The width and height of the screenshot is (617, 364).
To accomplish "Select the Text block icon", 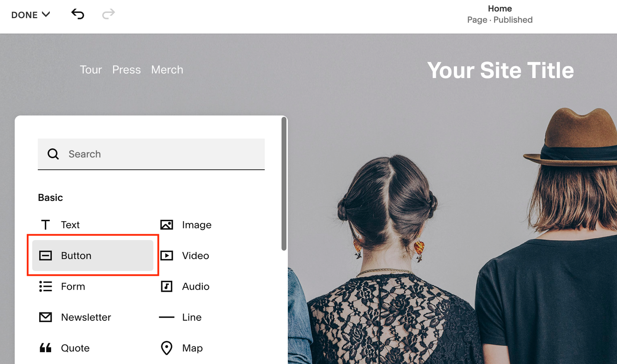I will 45,225.
